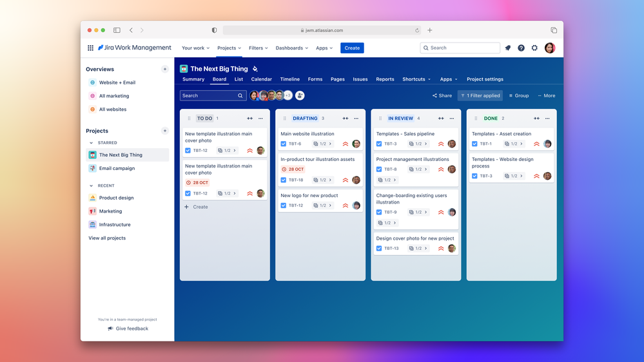Collapse the TO DO column
This screenshot has width=644, height=362.
[x=249, y=119]
